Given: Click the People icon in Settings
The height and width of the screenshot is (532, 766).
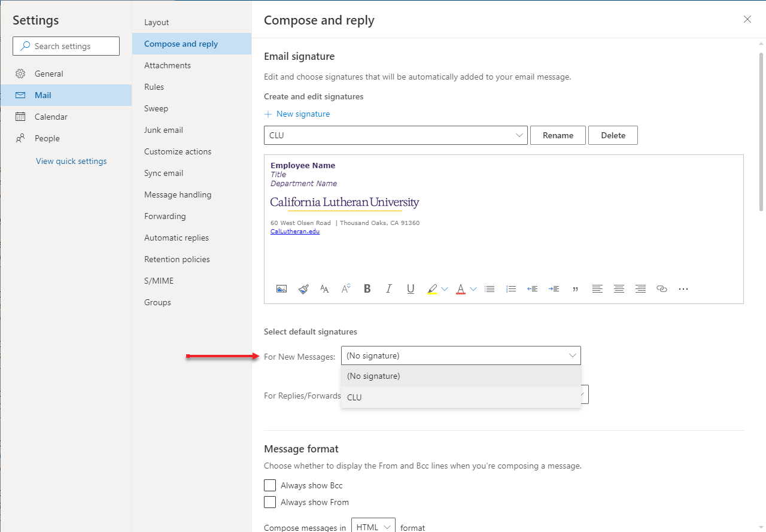Looking at the screenshot, I should point(20,138).
